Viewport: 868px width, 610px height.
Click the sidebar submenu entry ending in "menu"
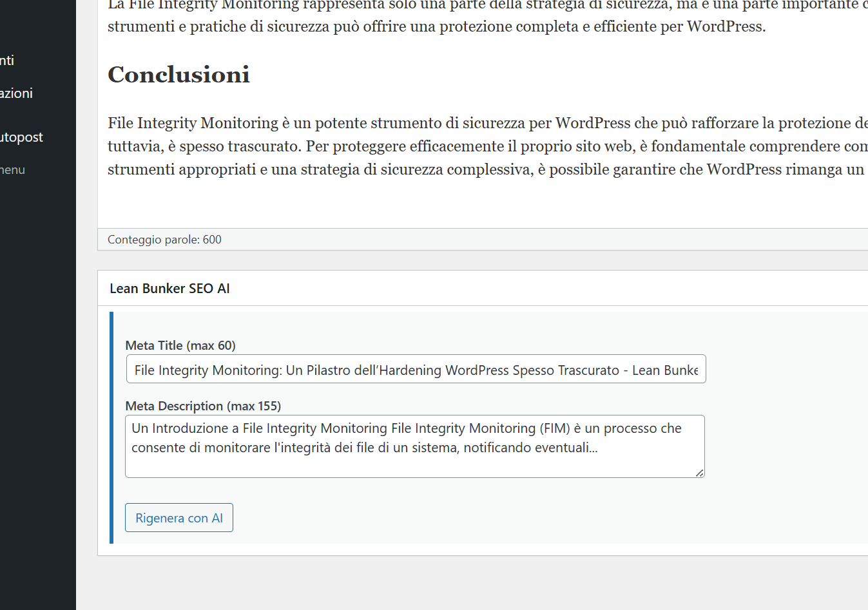(x=12, y=170)
